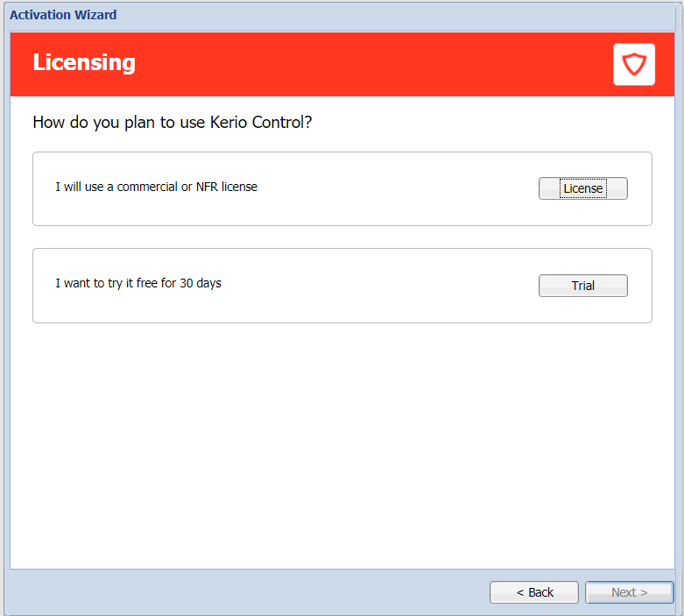Viewport: 684px width, 616px height.
Task: Click the License button
Action: (582, 188)
